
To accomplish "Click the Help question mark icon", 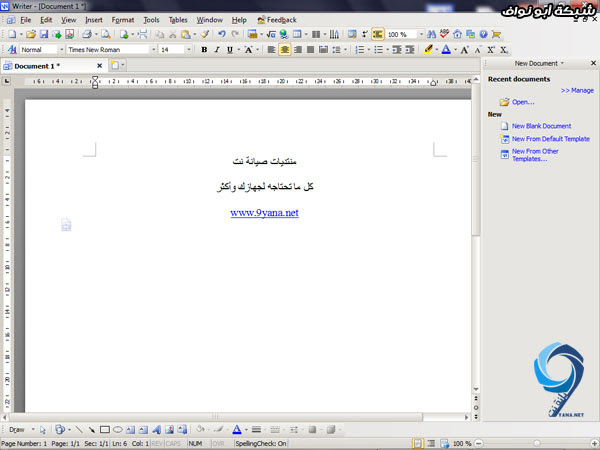I will click(x=484, y=34).
